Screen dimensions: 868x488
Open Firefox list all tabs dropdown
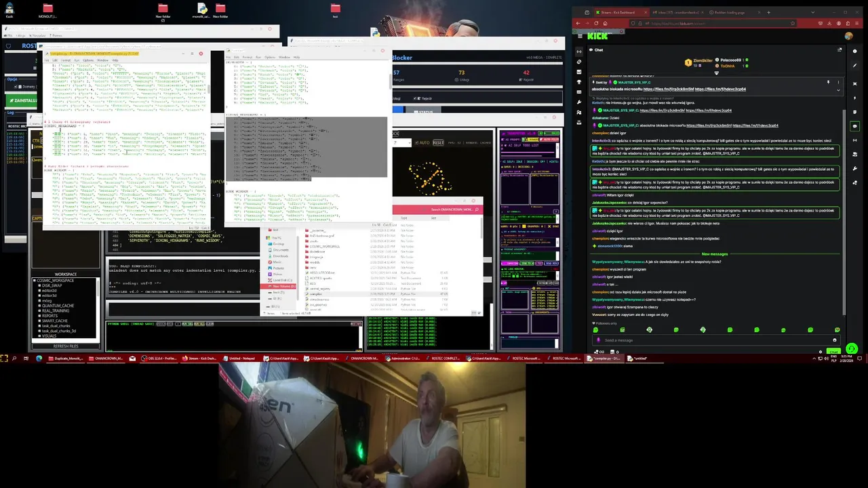(813, 12)
